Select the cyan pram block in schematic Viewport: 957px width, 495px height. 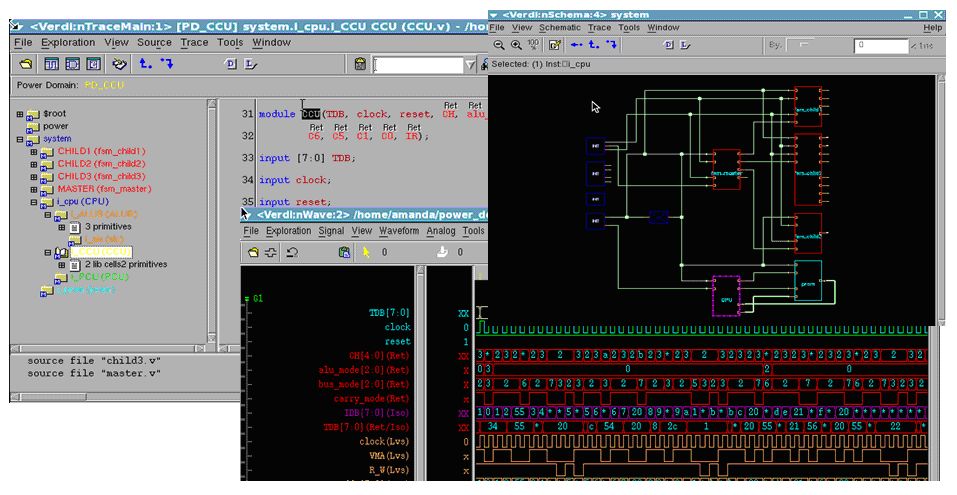tap(808, 281)
